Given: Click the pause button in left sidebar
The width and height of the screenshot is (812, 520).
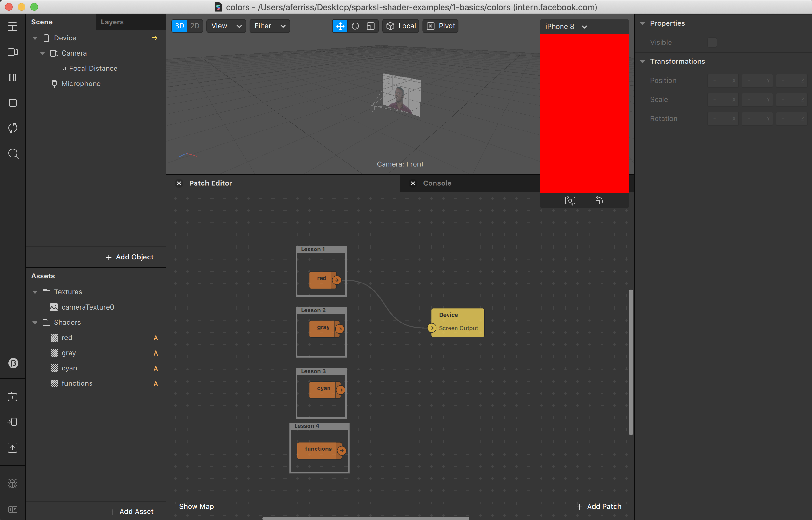Looking at the screenshot, I should [12, 78].
